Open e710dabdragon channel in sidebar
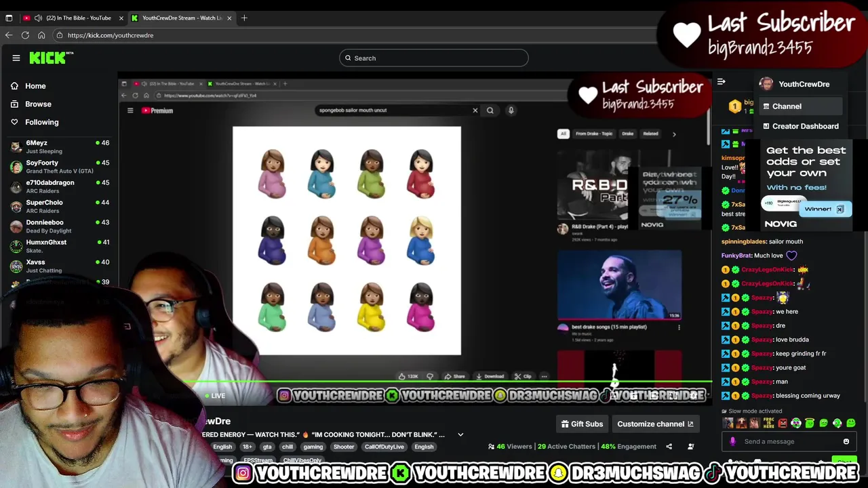 59,186
